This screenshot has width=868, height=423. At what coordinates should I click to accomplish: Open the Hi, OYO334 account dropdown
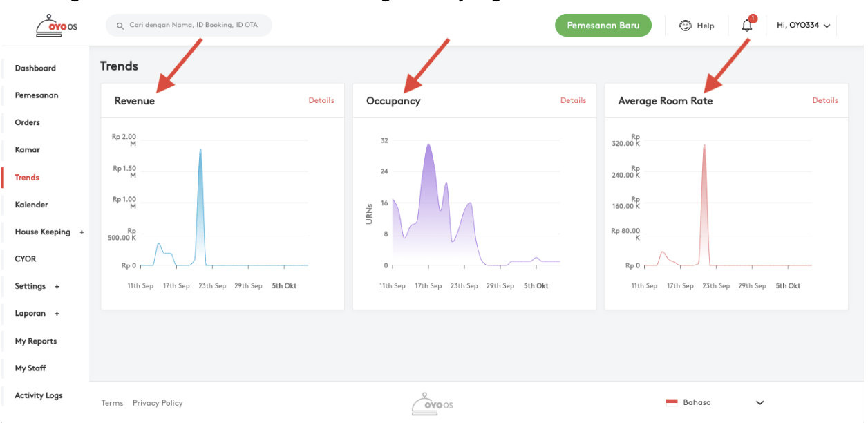pos(804,26)
